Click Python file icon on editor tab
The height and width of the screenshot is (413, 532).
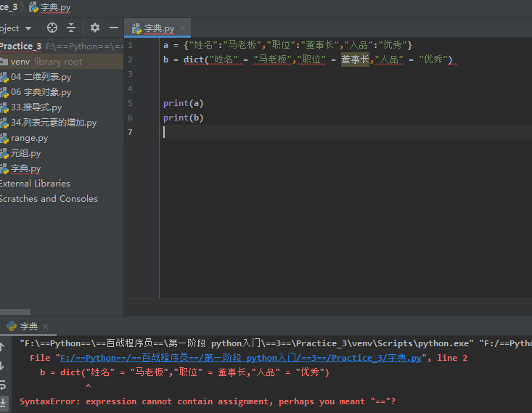coord(136,29)
